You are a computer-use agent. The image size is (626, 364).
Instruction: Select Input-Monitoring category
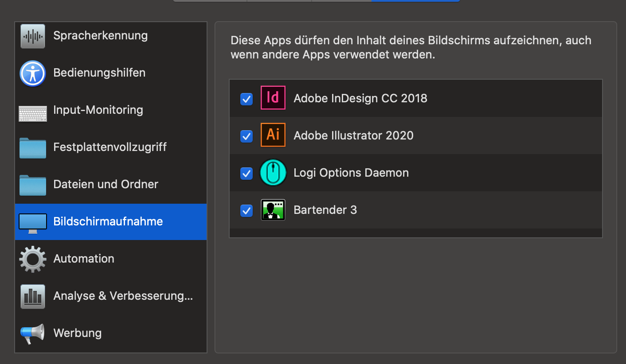[x=111, y=110]
